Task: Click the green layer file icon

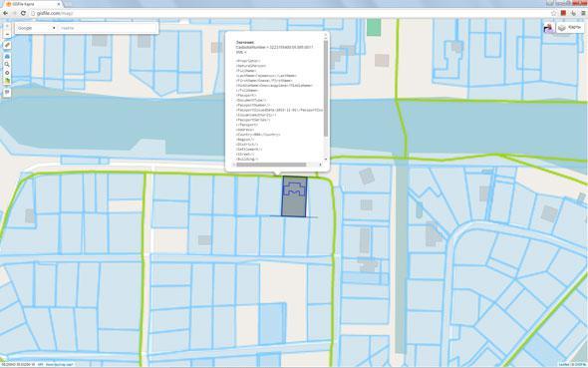Action: (x=7, y=81)
